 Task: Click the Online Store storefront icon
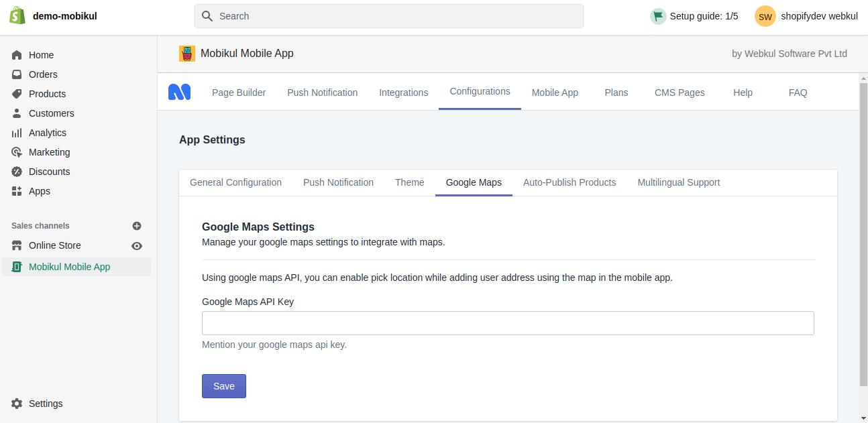click(x=17, y=245)
